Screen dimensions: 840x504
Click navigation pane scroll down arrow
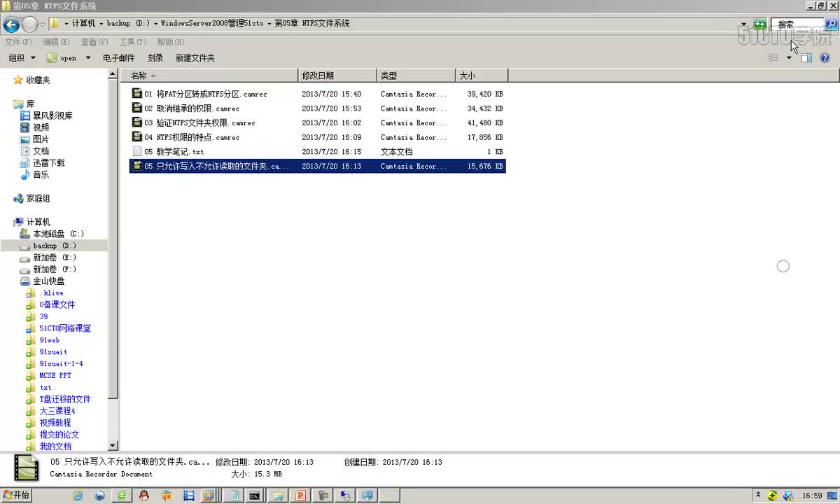[113, 446]
